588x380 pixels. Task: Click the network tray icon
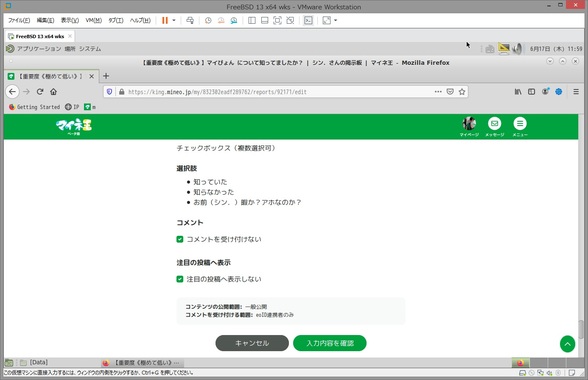pyautogui.click(x=489, y=49)
